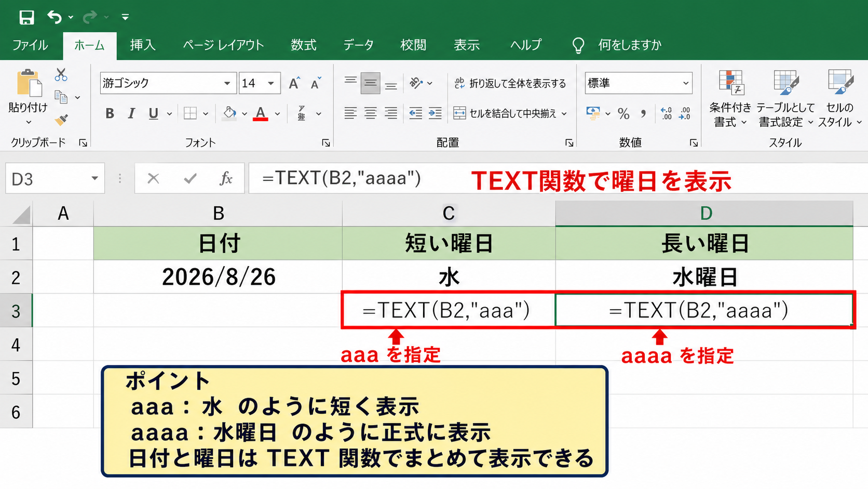Apply cell borders with the border icon
868x489 pixels.
pyautogui.click(x=191, y=113)
